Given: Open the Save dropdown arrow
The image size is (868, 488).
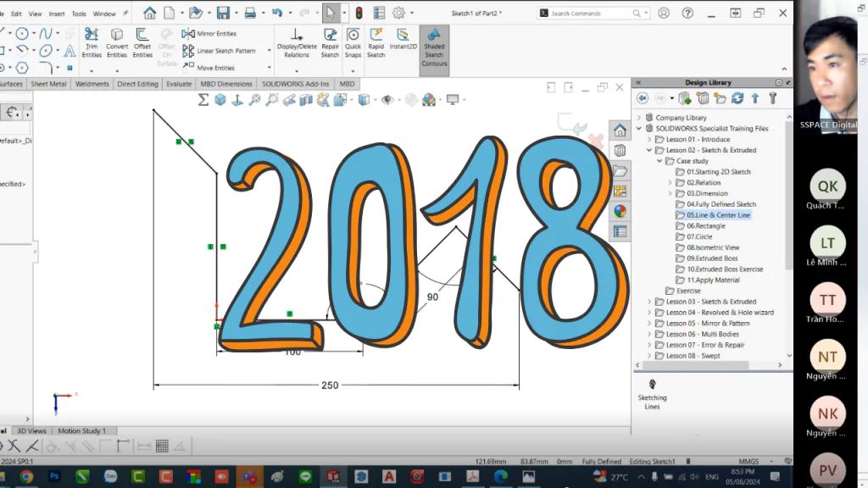Looking at the screenshot, I should pyautogui.click(x=236, y=13).
